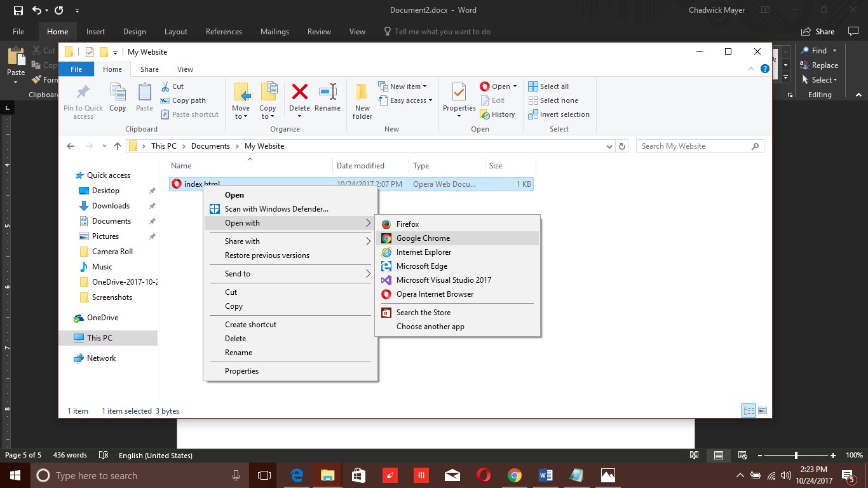Click Search the Store entry

click(x=458, y=313)
